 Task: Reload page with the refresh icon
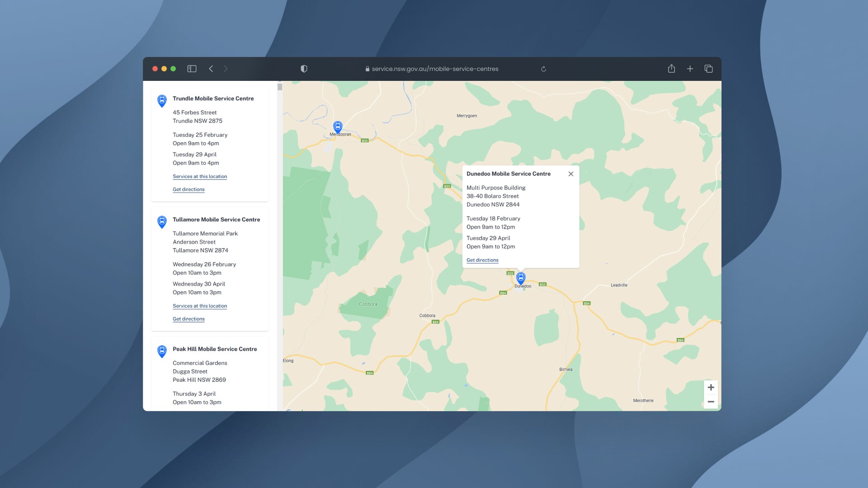(x=543, y=69)
